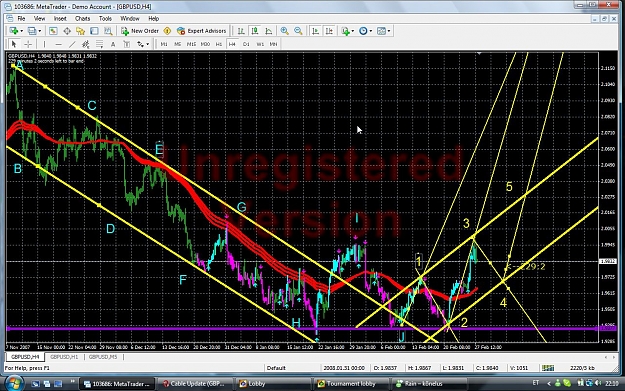
Task: Switch timeframe to D1
Action: [x=246, y=44]
